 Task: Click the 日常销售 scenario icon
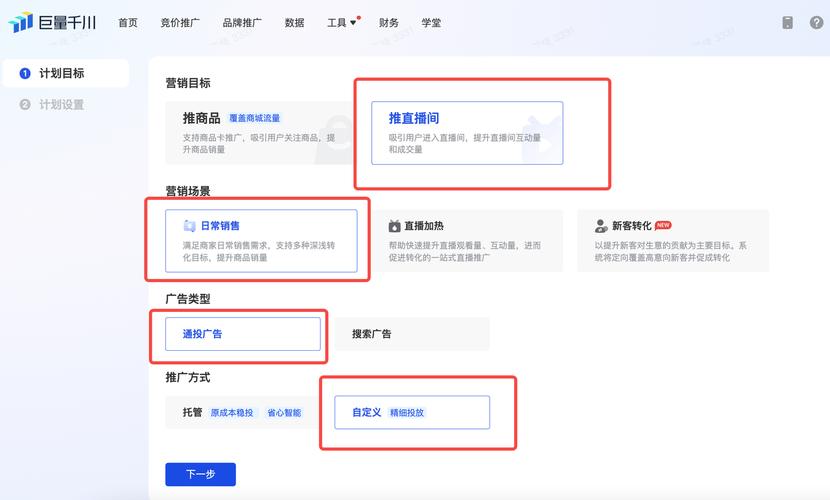click(x=190, y=226)
